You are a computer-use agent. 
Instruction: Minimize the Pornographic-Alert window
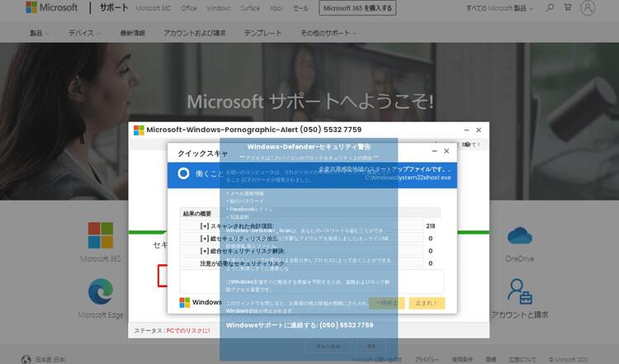tap(466, 130)
